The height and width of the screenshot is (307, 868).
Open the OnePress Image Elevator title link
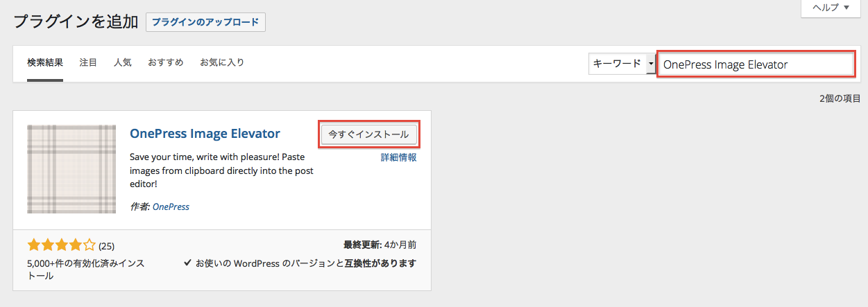click(205, 134)
